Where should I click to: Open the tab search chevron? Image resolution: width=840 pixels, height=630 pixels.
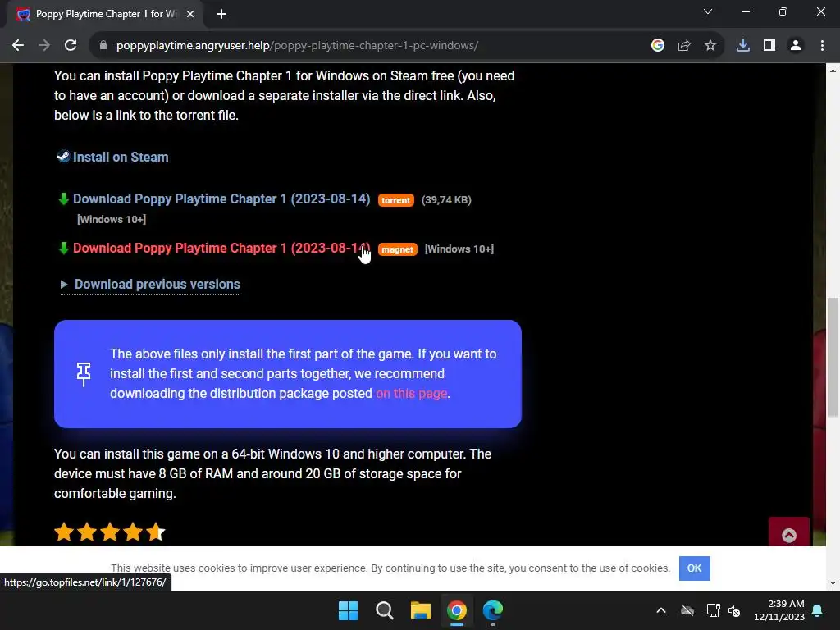tap(708, 11)
